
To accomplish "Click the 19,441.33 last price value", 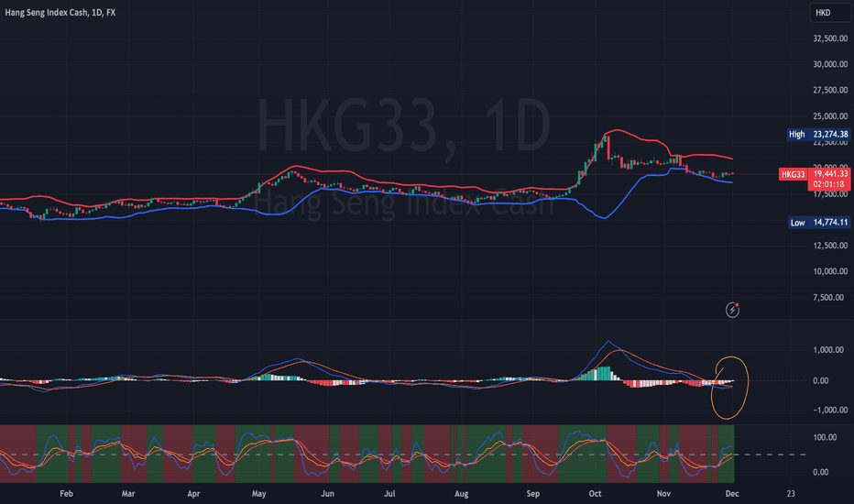I will [830, 174].
